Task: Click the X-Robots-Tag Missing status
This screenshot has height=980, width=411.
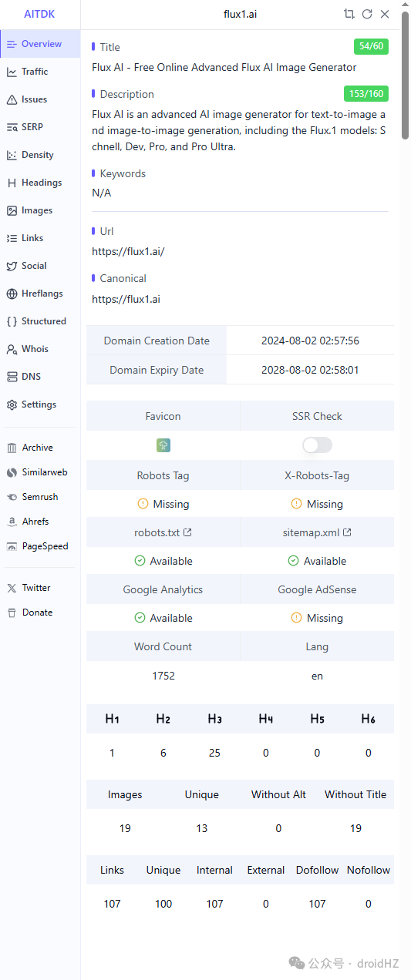Action: click(x=317, y=504)
